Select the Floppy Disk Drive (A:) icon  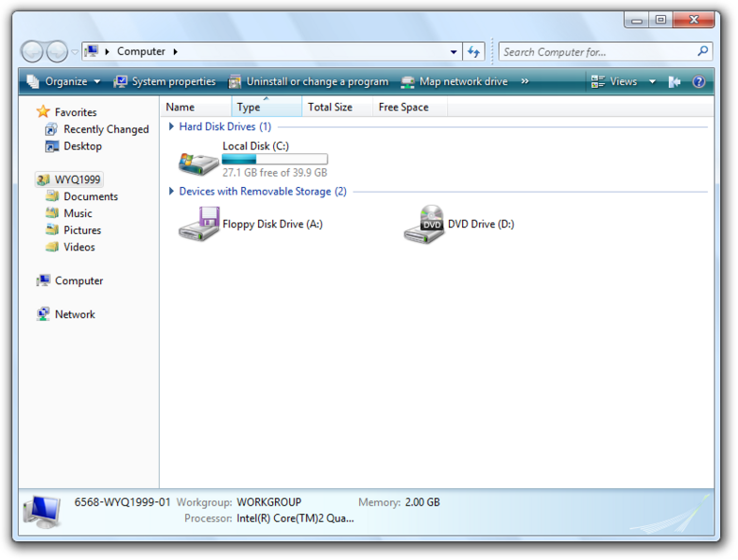(x=199, y=224)
